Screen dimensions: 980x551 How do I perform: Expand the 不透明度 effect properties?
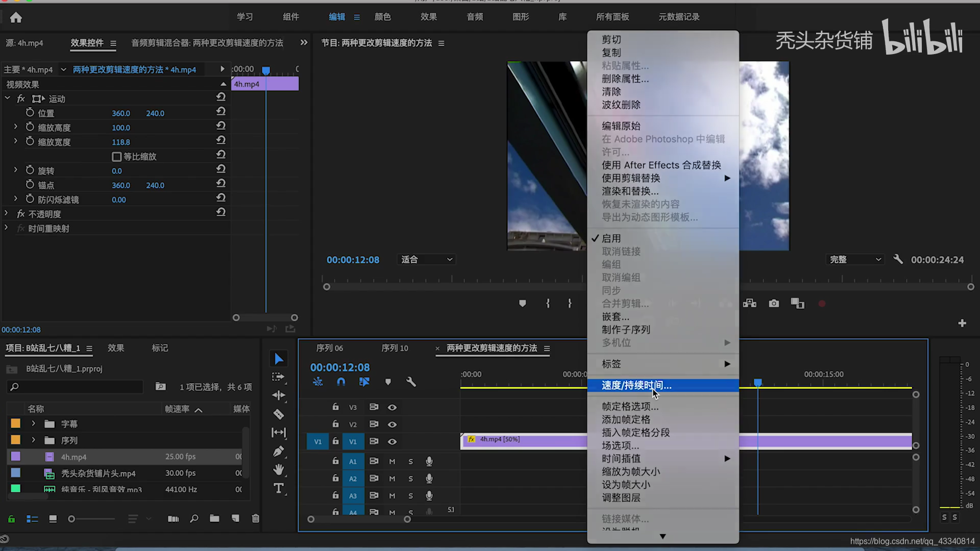6,214
